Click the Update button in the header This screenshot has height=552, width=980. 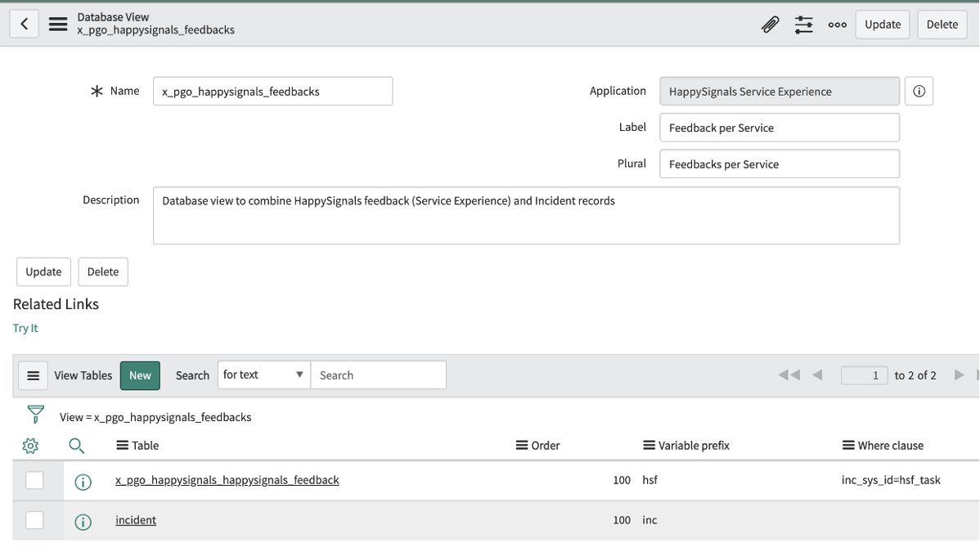pos(883,25)
